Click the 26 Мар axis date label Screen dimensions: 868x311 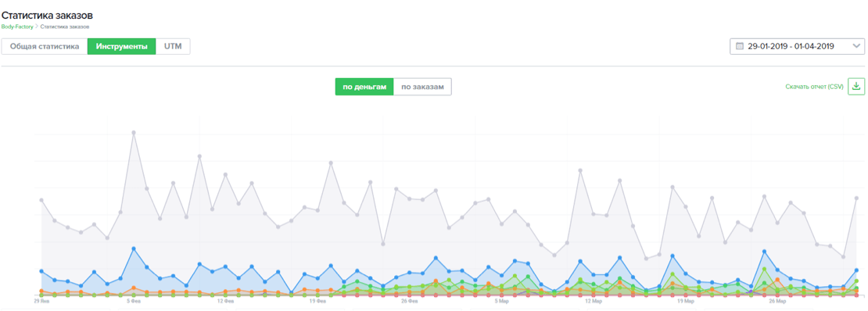777,302
